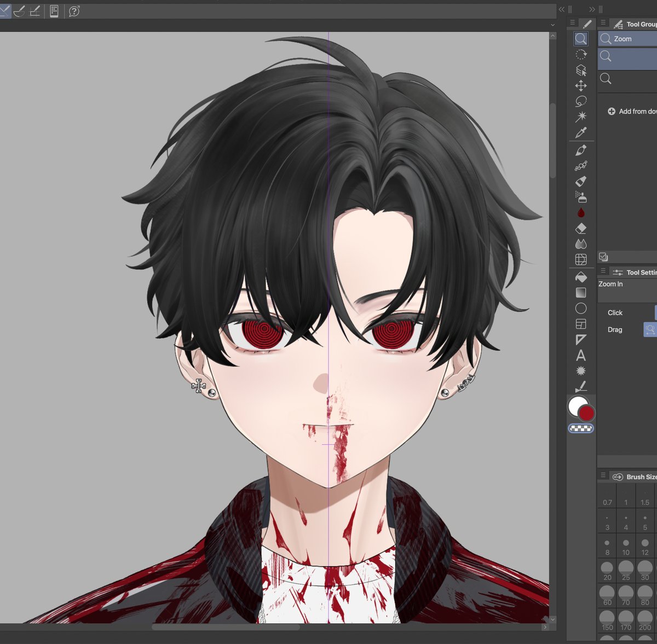Choose the Zoom sub tool group
Viewport: 657px width, 644px height.
(x=627, y=39)
